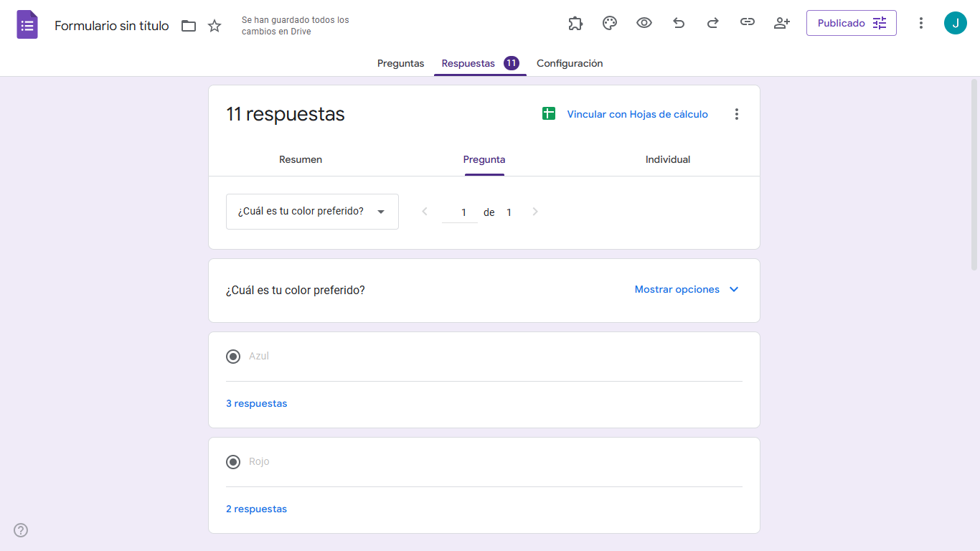Open the responses three-dot menu

(736, 113)
